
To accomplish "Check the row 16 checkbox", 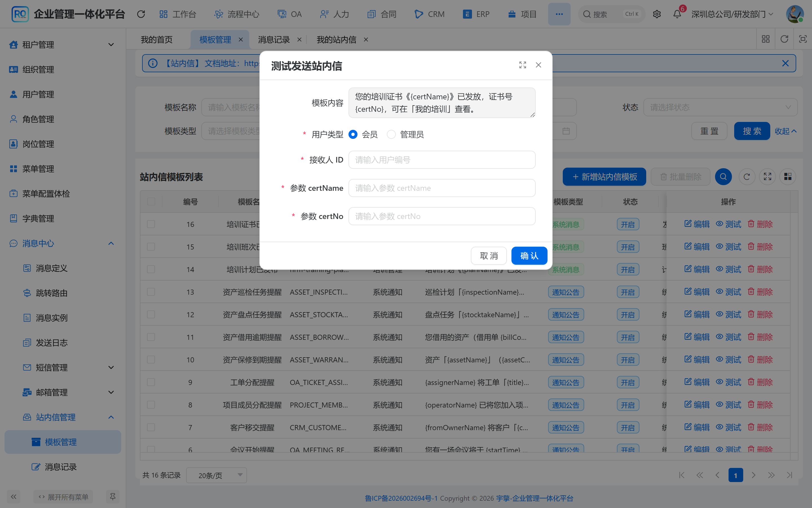I will [x=151, y=224].
